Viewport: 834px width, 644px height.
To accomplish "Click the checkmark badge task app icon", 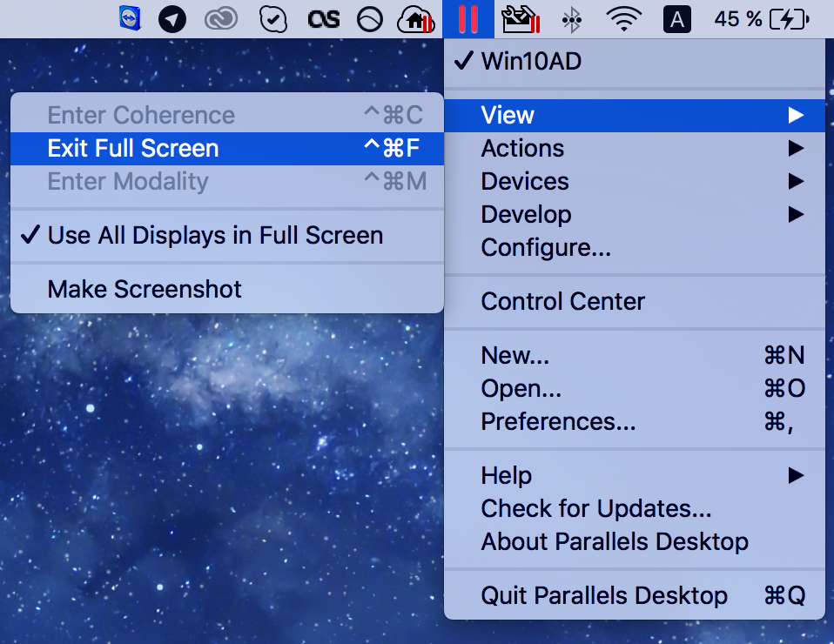I will [273, 20].
